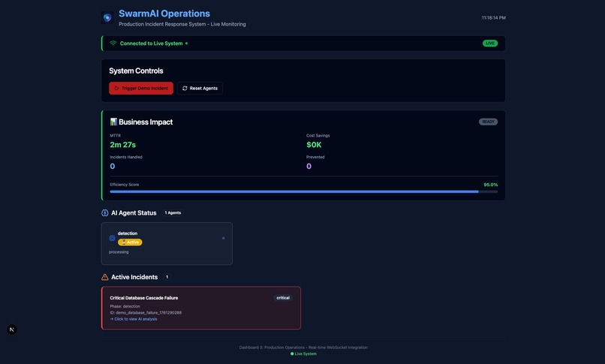Click the Incidents Handled value 0
Viewport: 605px width, 364px height.
point(113,166)
